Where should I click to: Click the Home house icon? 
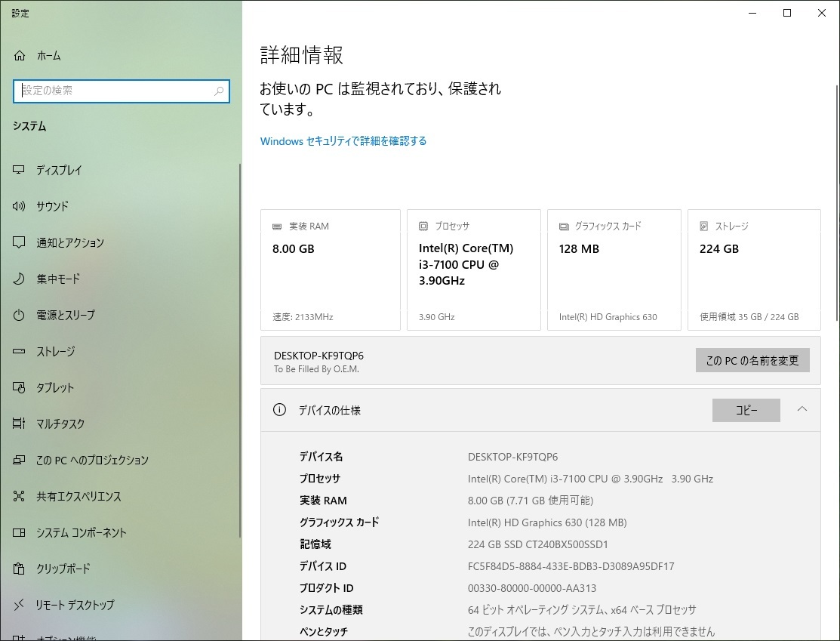point(20,55)
